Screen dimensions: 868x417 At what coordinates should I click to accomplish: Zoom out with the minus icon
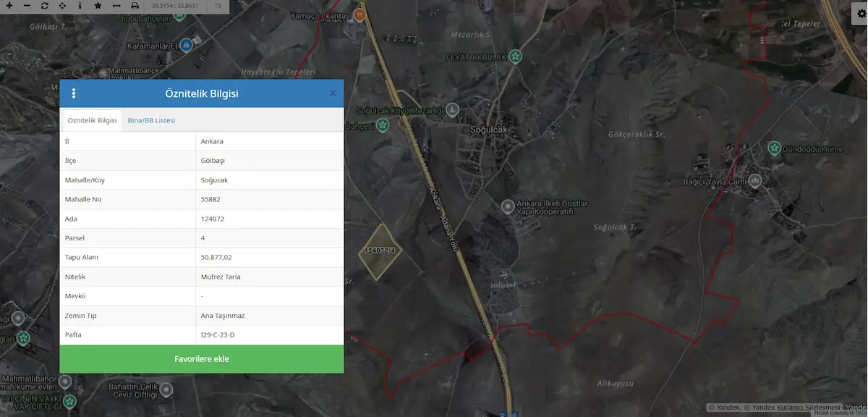(27, 5)
